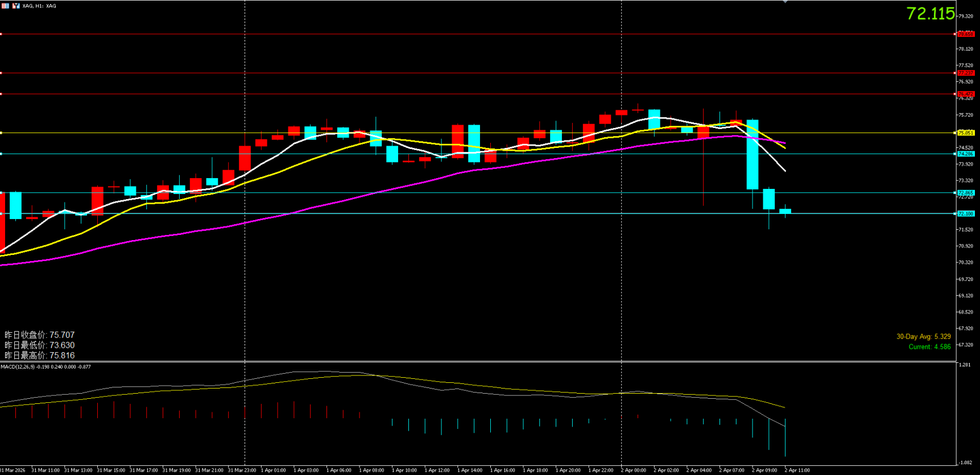Click the chart shift triangle marker at top

[x=785, y=2]
